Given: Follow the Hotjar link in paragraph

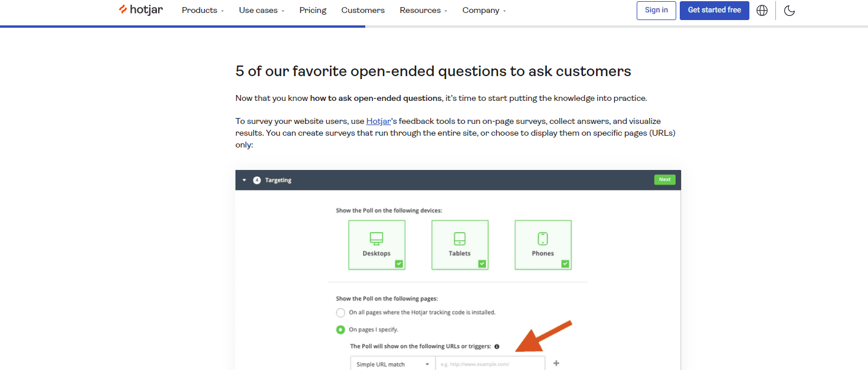Looking at the screenshot, I should (378, 121).
